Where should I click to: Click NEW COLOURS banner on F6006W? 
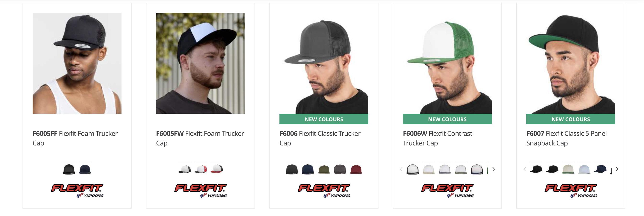(447, 119)
